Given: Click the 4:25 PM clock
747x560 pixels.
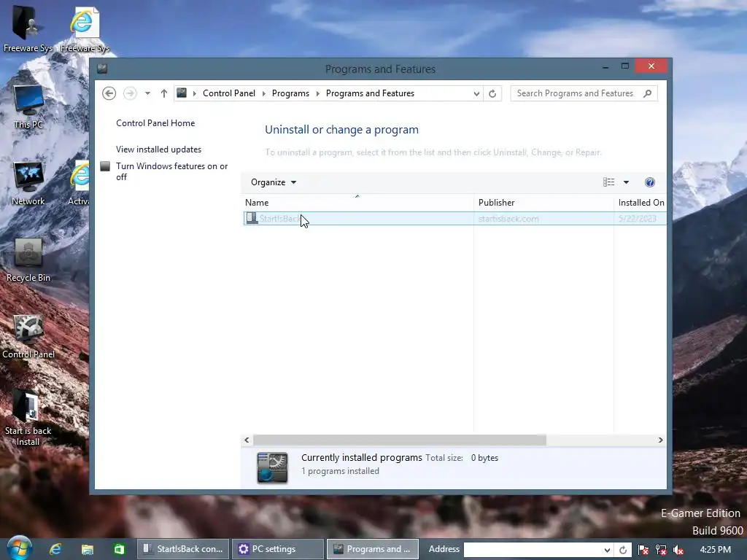Looking at the screenshot, I should [x=715, y=550].
